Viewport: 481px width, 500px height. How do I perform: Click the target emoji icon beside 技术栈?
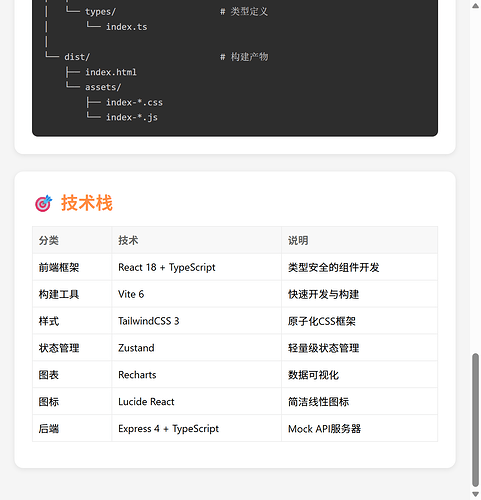click(x=44, y=203)
